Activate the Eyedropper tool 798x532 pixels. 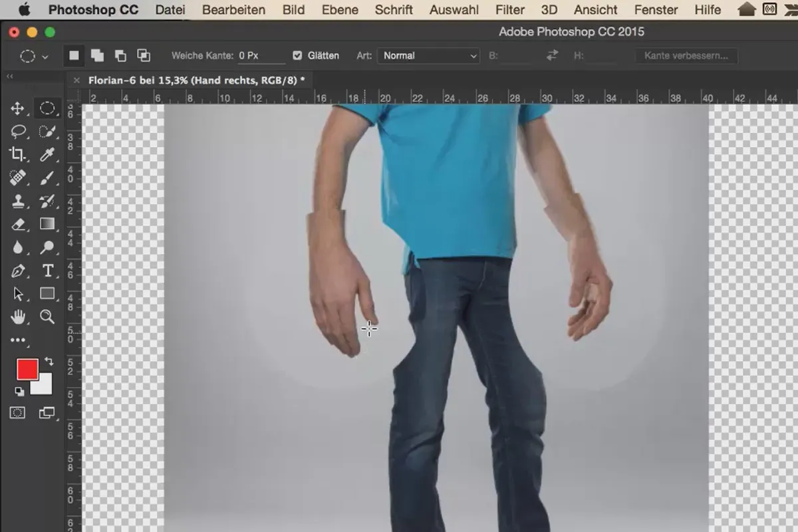47,154
